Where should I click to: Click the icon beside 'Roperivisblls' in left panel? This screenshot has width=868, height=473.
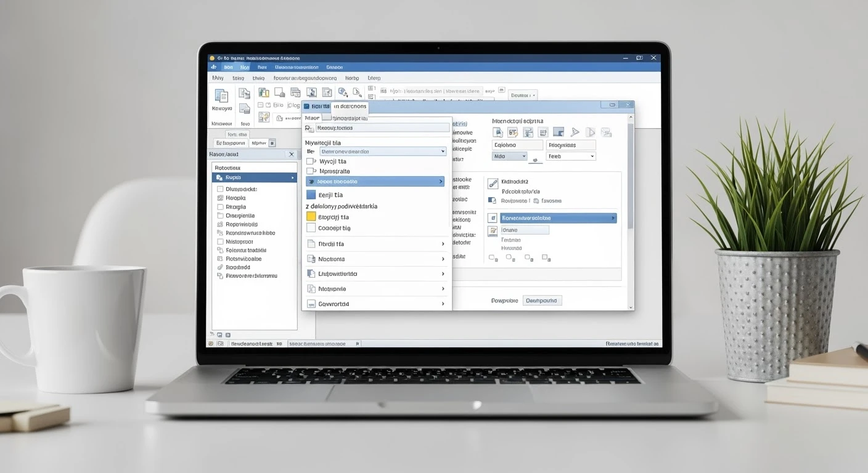tap(220, 225)
